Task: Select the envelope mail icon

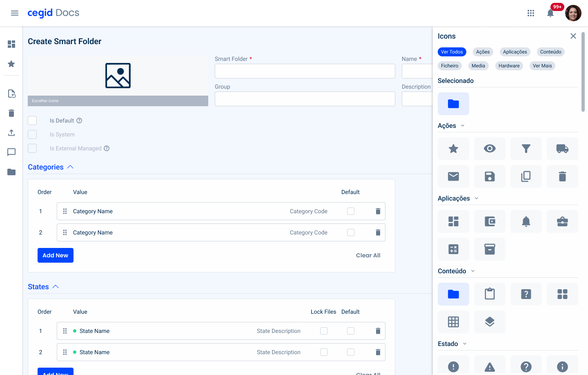Action: click(x=453, y=176)
